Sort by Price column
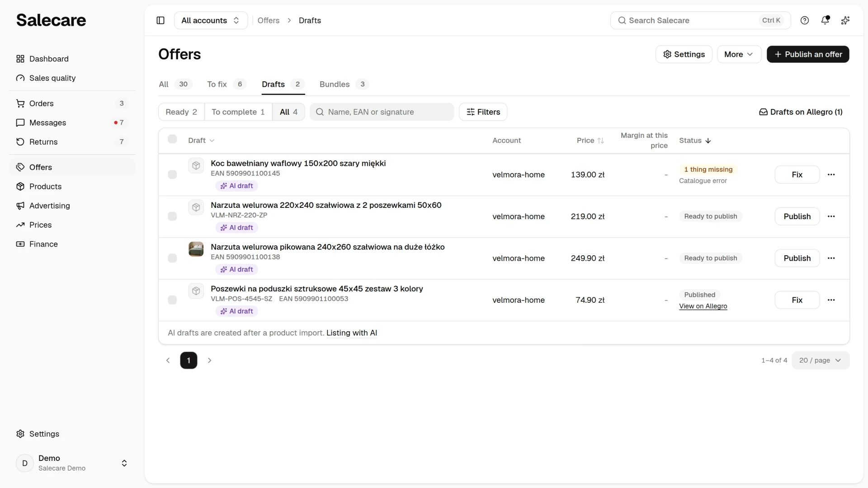 (x=590, y=141)
